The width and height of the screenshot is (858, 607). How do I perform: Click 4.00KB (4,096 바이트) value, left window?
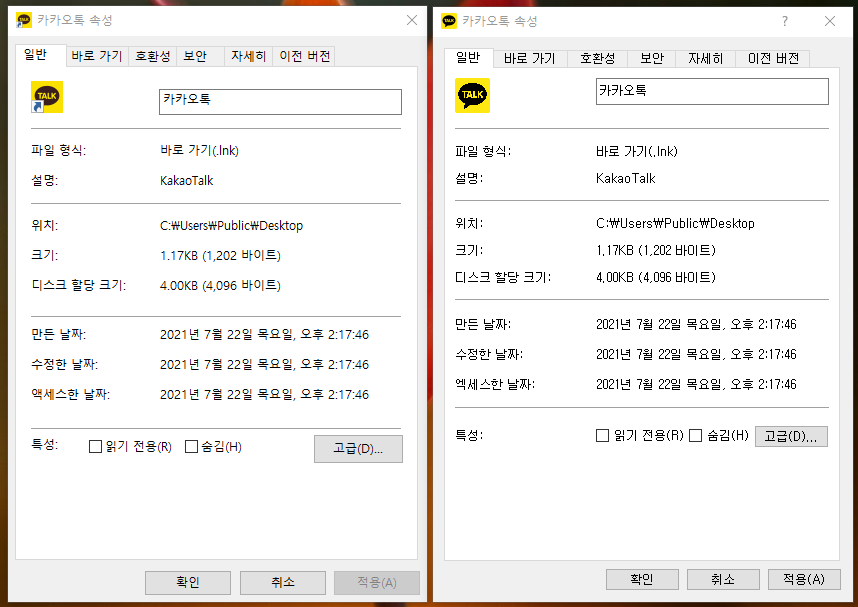pos(220,286)
